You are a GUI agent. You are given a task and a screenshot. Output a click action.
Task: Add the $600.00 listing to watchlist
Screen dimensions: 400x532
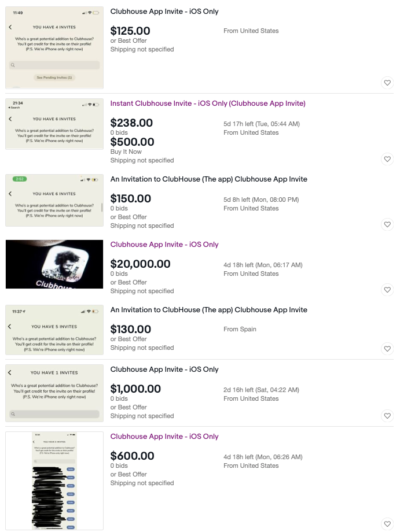point(387,524)
